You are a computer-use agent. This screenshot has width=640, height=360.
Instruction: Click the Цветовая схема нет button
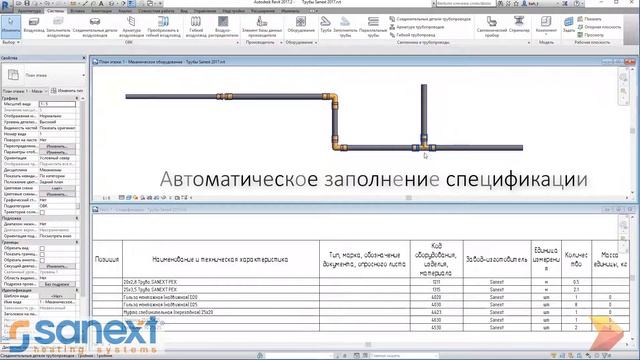point(57,188)
